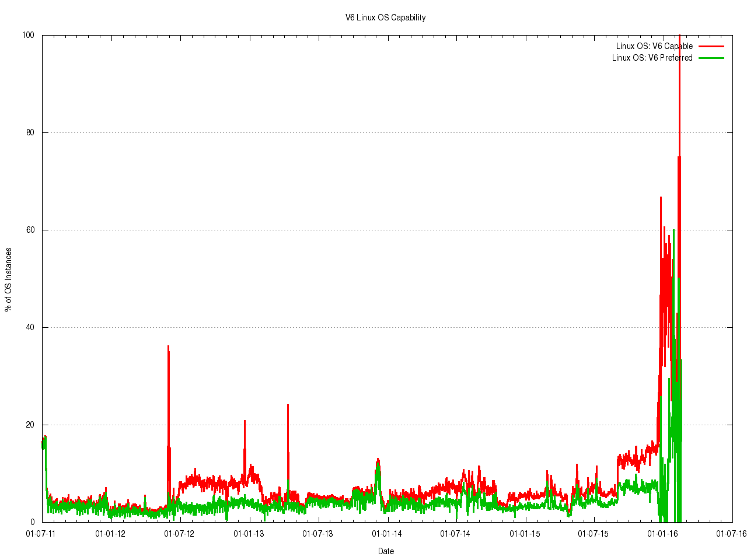This screenshot has width=747, height=560.
Task: Select the 01-07-11 date tick label
Action: coord(41,533)
